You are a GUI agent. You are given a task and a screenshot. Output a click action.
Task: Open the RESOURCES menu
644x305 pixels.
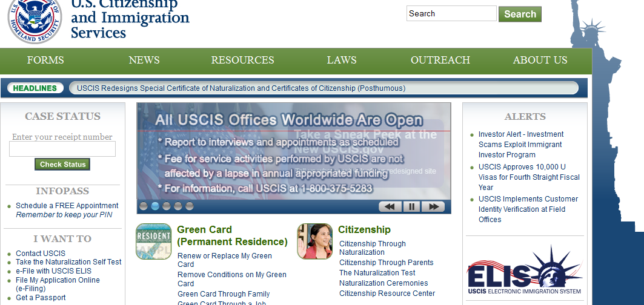243,61
